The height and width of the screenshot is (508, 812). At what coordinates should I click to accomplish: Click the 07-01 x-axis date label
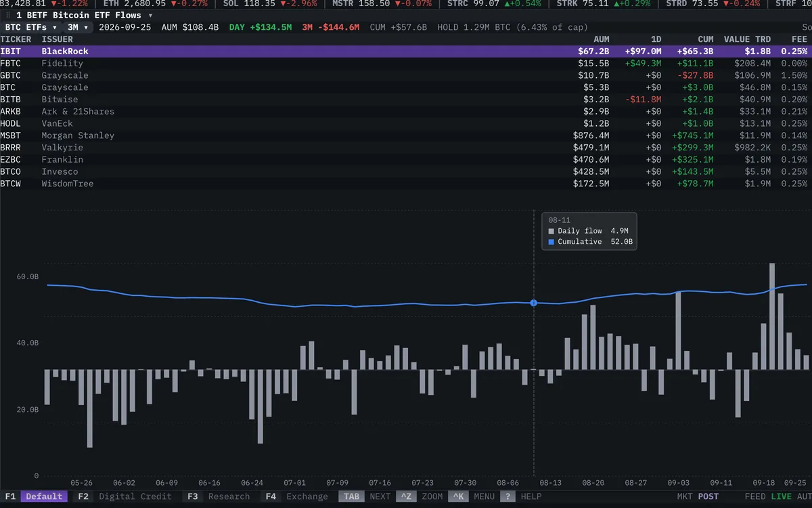click(294, 483)
